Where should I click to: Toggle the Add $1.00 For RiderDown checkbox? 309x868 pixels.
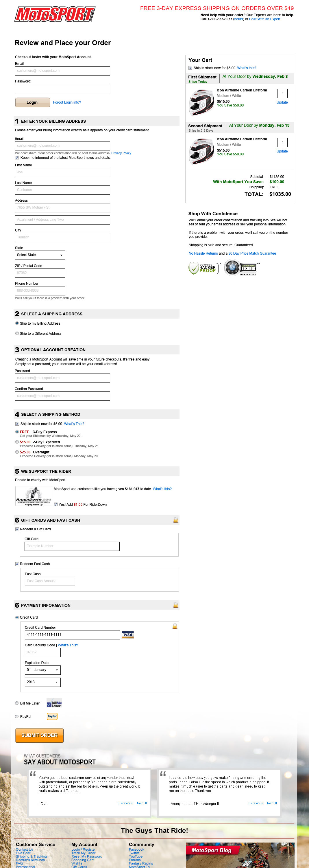(x=56, y=504)
